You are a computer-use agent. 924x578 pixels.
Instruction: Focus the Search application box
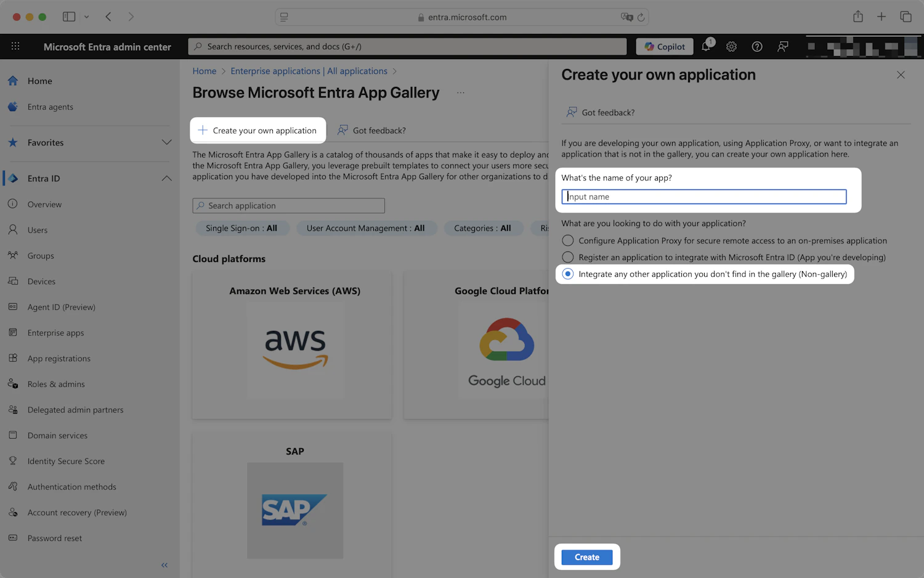pyautogui.click(x=288, y=206)
